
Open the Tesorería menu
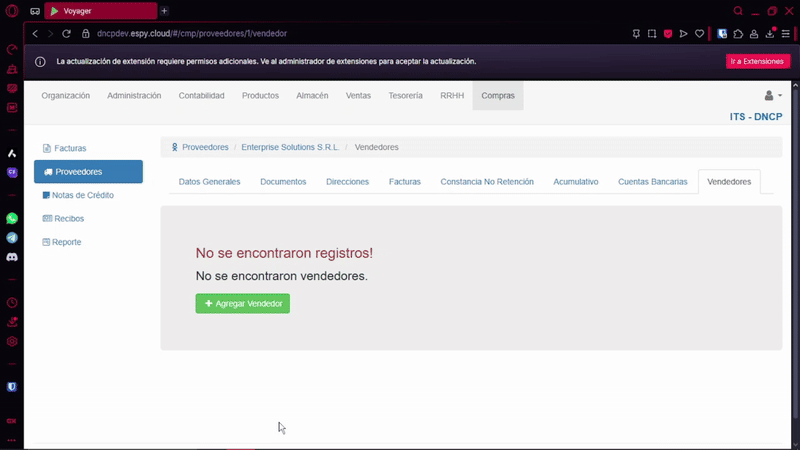coord(406,95)
